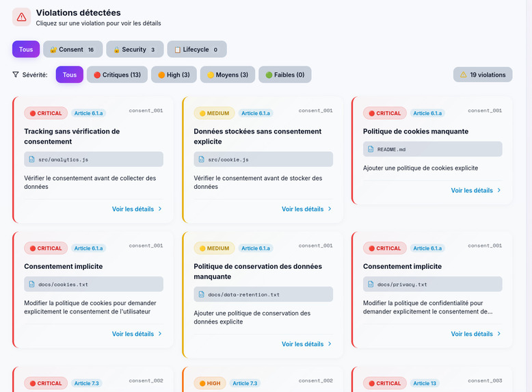Click file icon next to src/cookie.js
The image size is (532, 392).
[201, 159]
